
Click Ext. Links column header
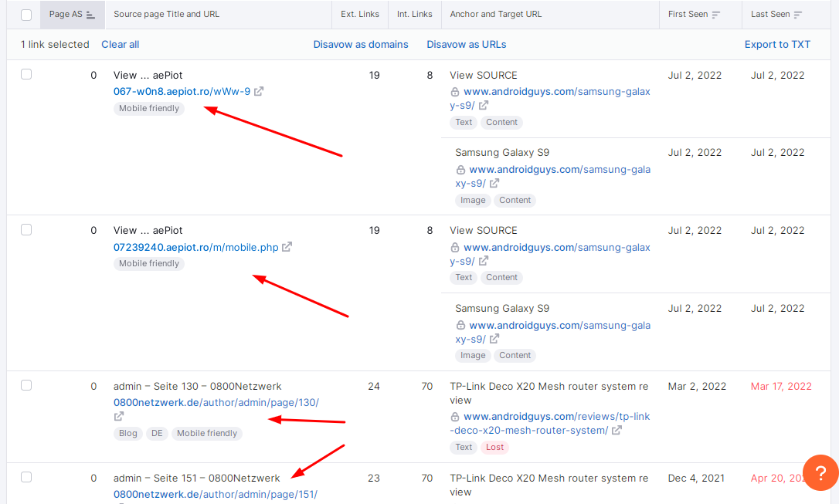click(x=359, y=15)
